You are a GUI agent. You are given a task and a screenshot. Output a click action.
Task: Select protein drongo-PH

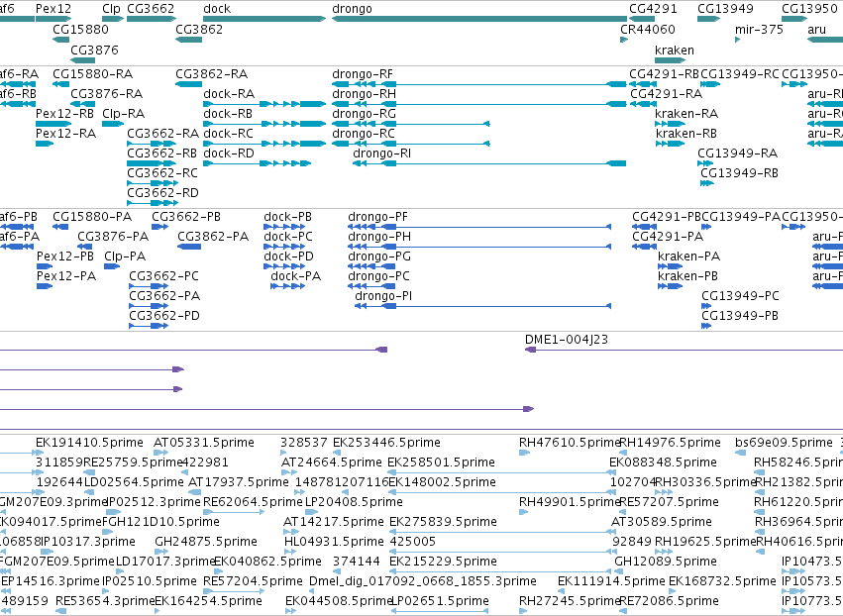[479, 247]
